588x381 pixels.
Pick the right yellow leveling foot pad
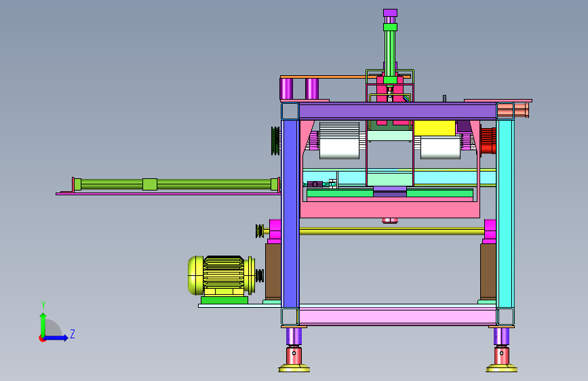[501, 369]
